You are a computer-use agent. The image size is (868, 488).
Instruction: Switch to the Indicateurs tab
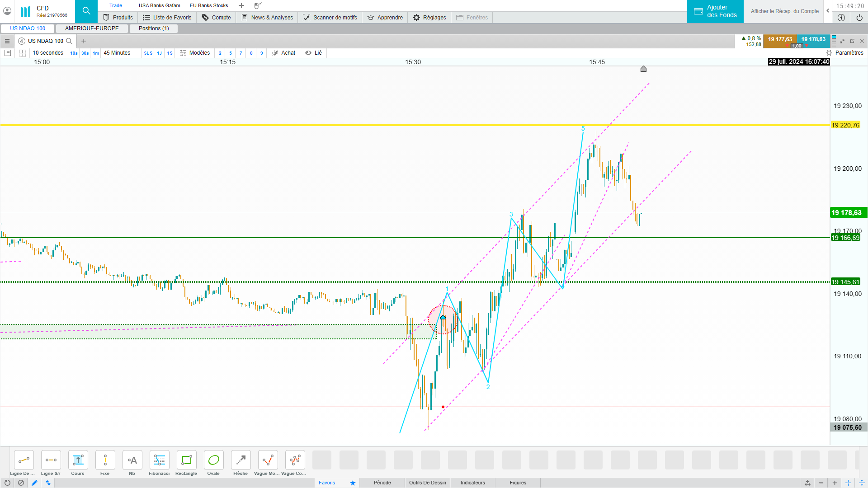click(x=472, y=483)
